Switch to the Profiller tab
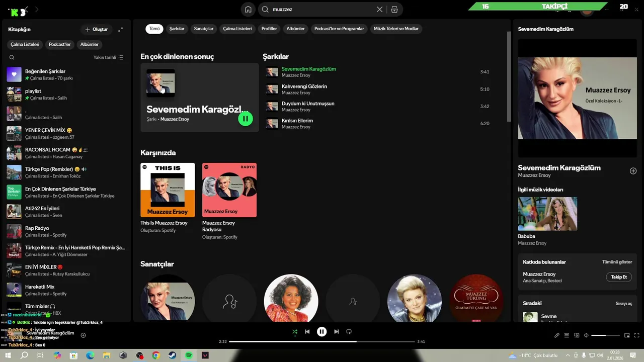The height and width of the screenshot is (362, 644). [269, 29]
